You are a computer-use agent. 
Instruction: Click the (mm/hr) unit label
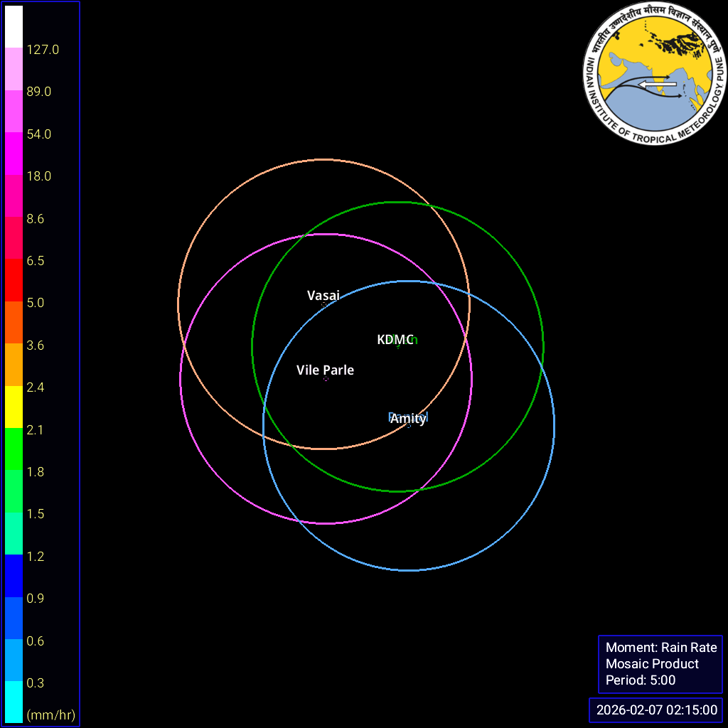[50, 714]
